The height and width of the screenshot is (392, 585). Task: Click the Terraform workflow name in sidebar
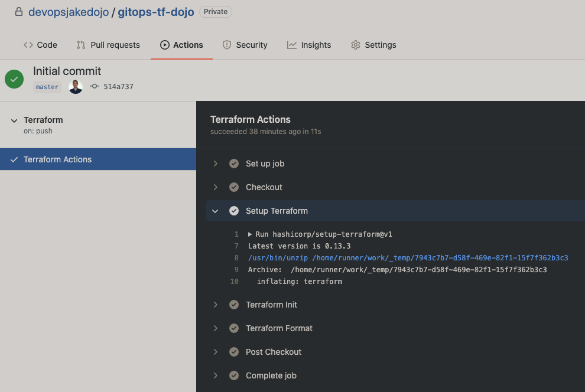point(43,120)
